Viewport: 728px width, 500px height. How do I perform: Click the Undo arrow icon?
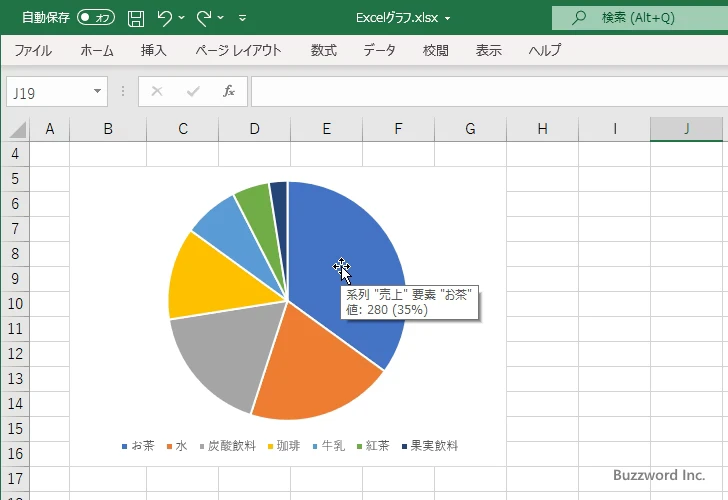point(164,18)
